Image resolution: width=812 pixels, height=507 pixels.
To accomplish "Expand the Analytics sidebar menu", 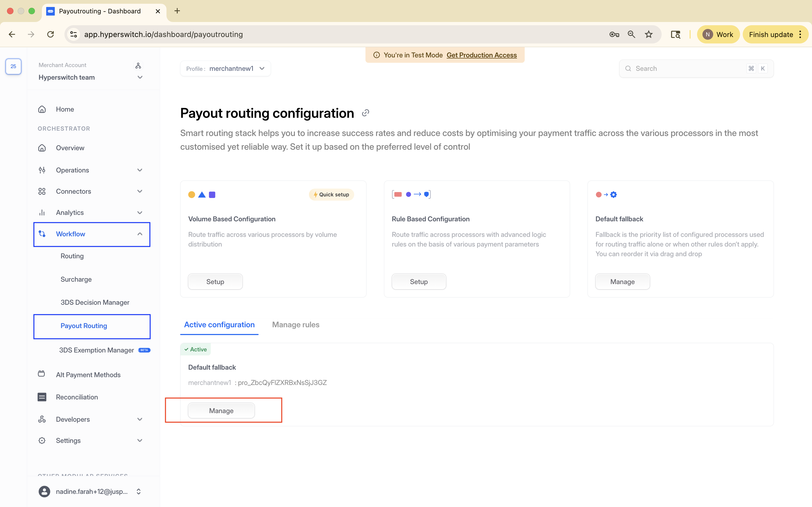I will click(x=140, y=212).
